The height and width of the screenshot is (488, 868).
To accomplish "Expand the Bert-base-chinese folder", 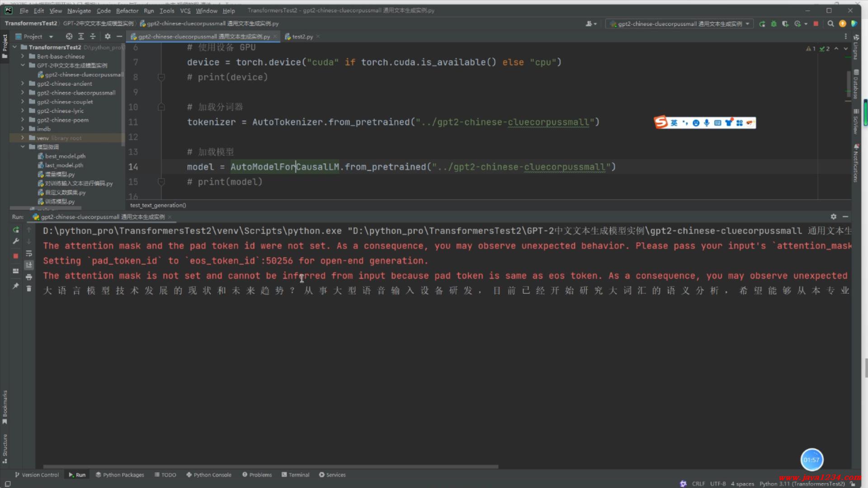I will click(x=23, y=56).
